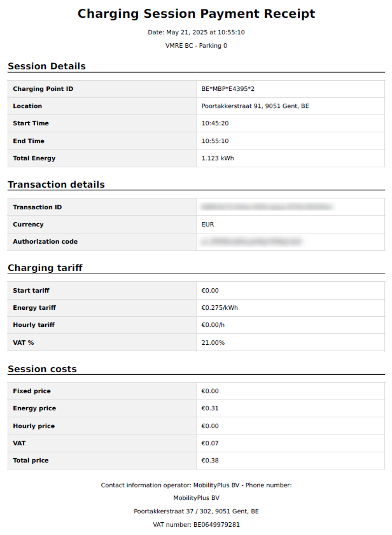Click the Hourly tariff value €0.00/h
Viewport: 392px width, 535px height.
point(213,325)
